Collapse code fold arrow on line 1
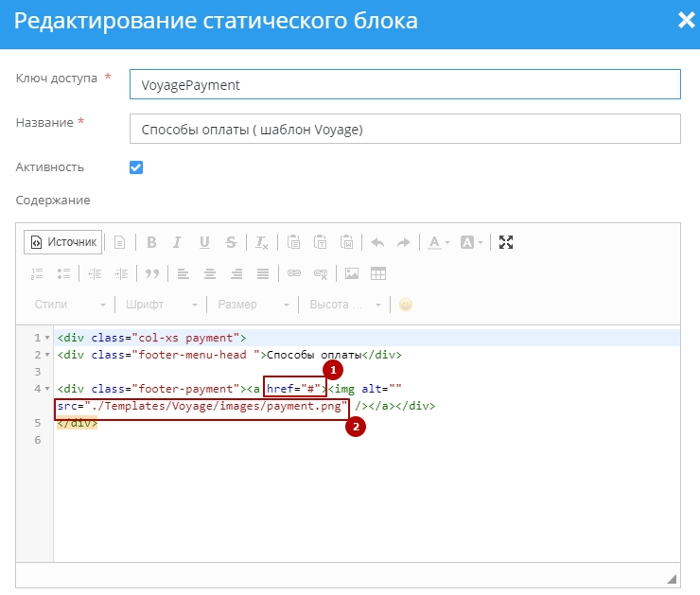 click(x=48, y=339)
